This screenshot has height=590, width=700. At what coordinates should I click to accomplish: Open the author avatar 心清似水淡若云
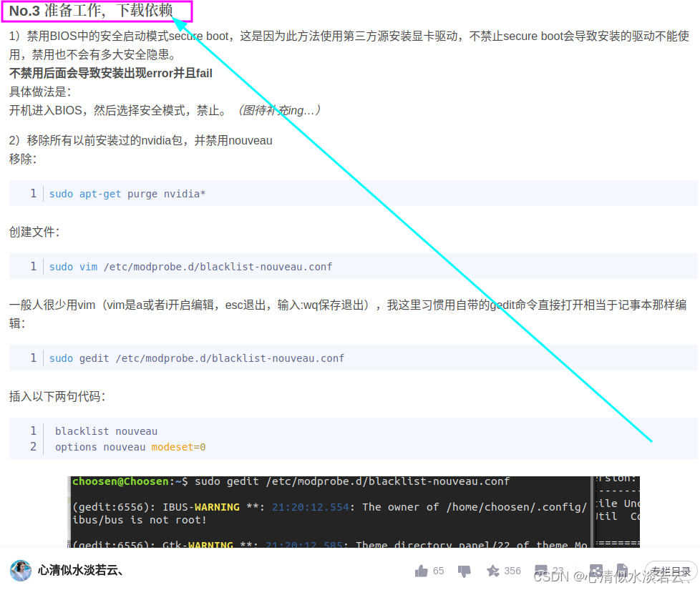pyautogui.click(x=21, y=571)
